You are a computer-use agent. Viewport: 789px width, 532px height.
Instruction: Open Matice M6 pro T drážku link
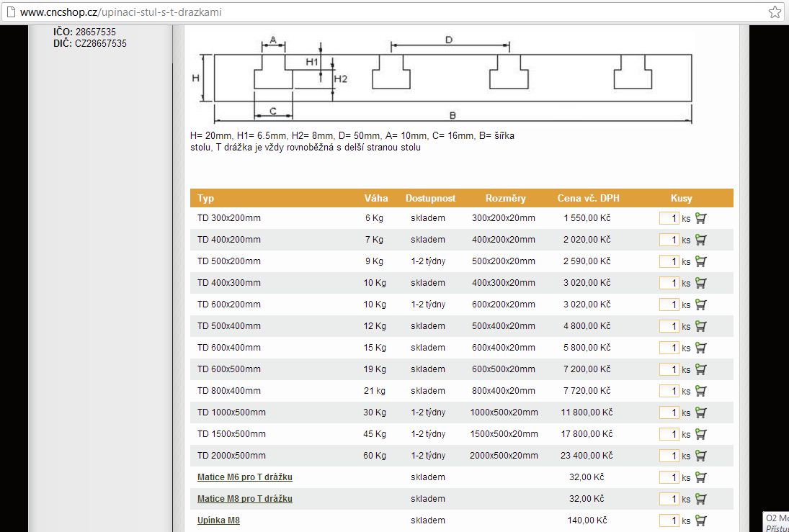(x=245, y=477)
